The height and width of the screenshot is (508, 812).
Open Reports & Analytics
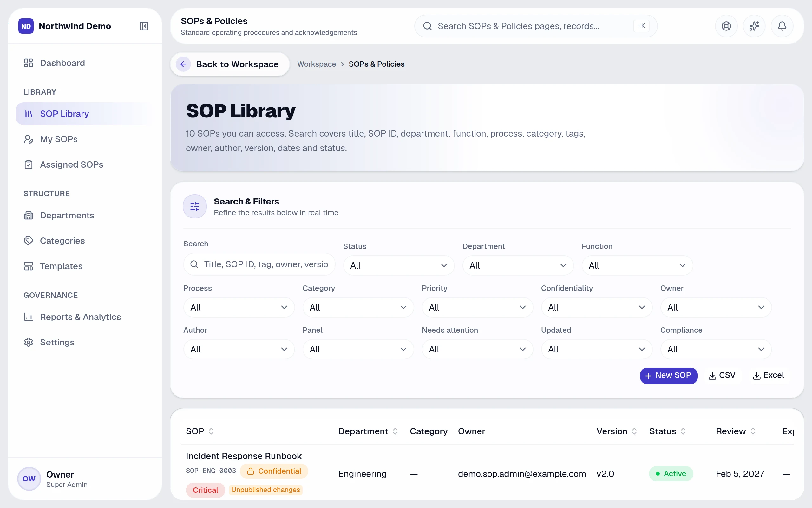pyautogui.click(x=85, y=317)
